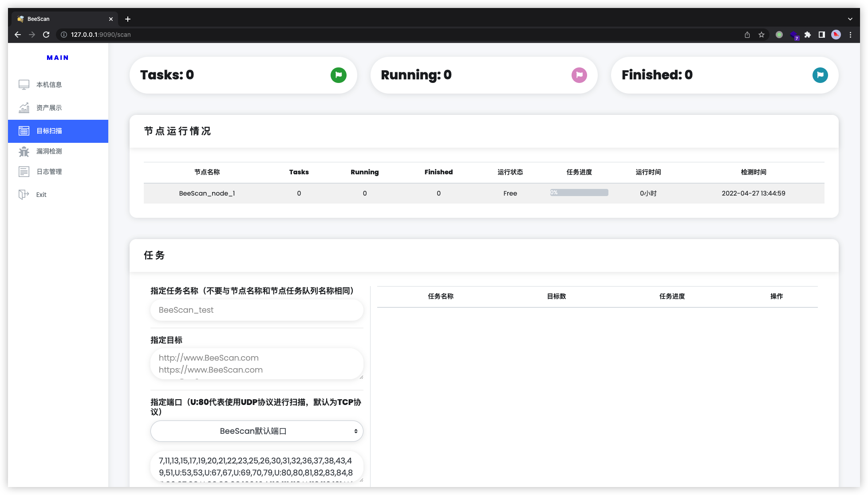
Task: Open 资产展示 from the sidebar
Action: tap(49, 108)
